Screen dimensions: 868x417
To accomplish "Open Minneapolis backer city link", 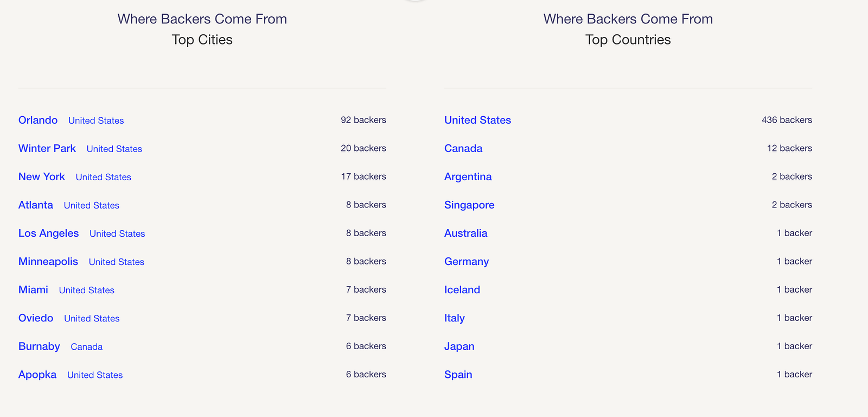I will (x=48, y=261).
